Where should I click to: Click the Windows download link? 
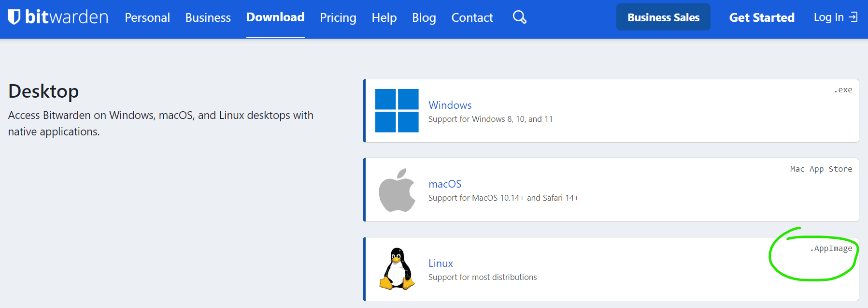coord(450,105)
